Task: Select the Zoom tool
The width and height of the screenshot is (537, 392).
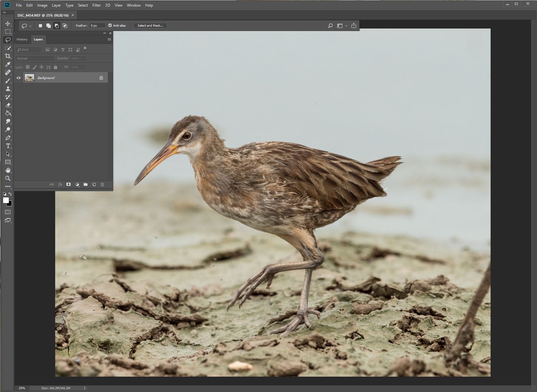Action: [x=8, y=178]
